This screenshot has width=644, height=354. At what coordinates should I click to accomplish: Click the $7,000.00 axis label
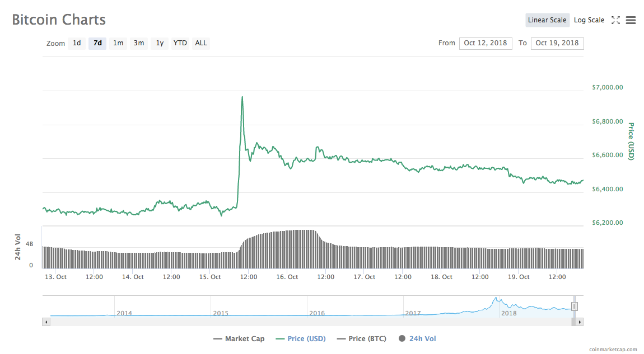point(608,87)
